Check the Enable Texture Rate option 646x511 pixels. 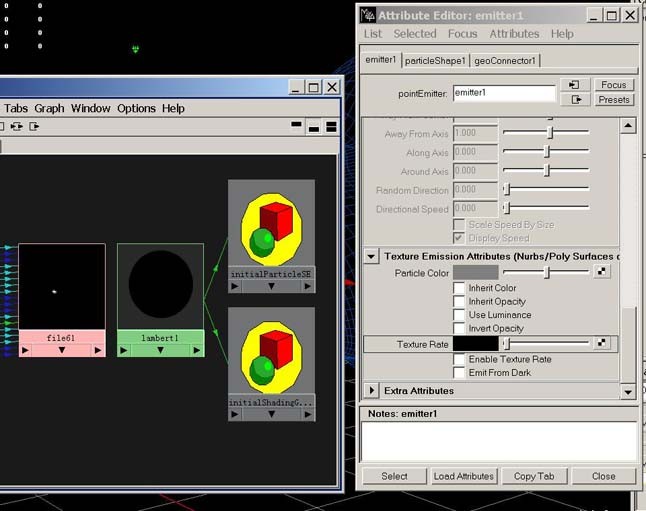pos(460,359)
